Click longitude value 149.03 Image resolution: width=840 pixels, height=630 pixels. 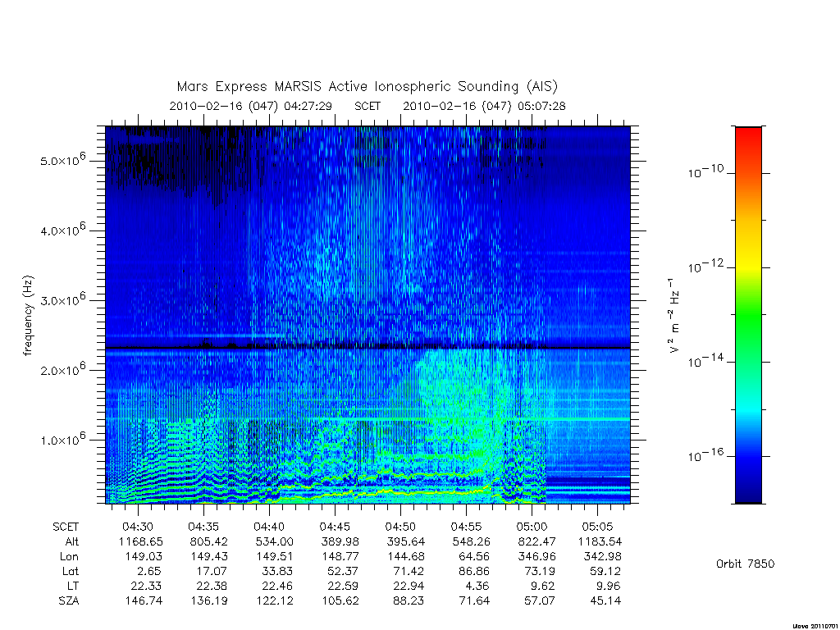tap(143, 557)
